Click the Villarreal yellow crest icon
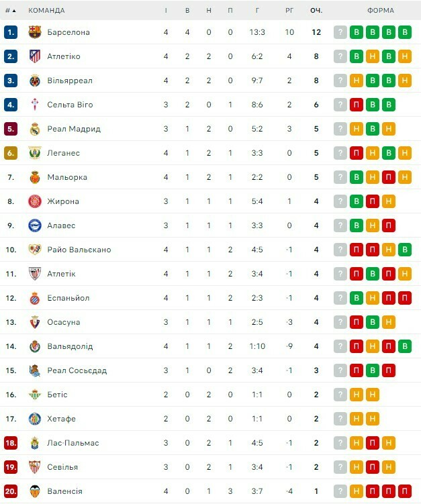 (35, 81)
